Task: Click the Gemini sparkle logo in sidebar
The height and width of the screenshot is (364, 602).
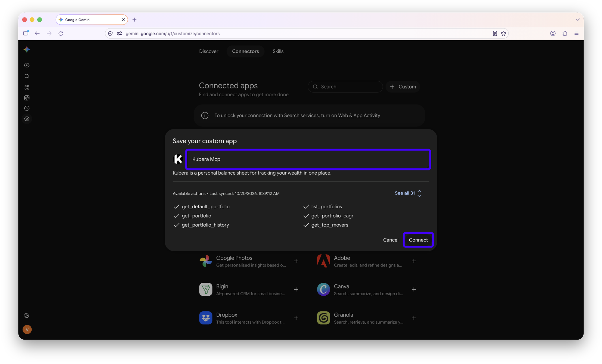Action: point(27,49)
